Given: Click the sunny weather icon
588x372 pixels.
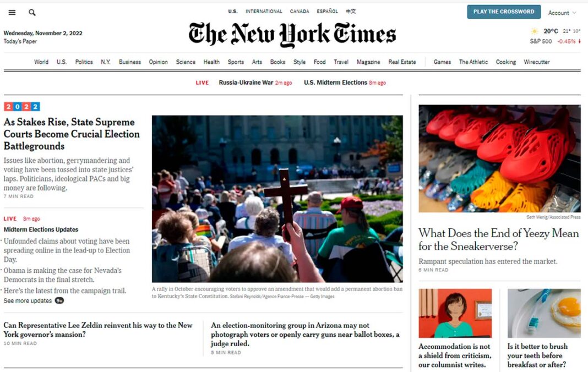Looking at the screenshot, I should 535,31.
